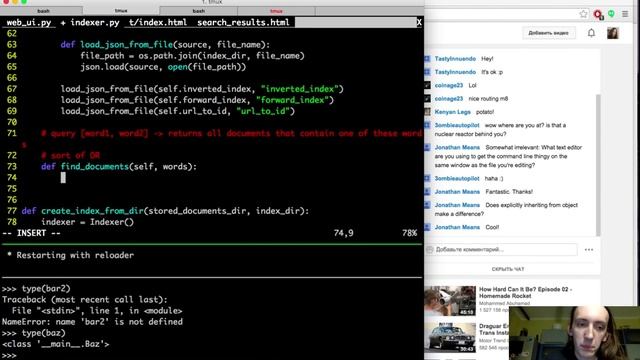Click the webcam overlay video
The height and width of the screenshot is (360, 640).
point(574,333)
